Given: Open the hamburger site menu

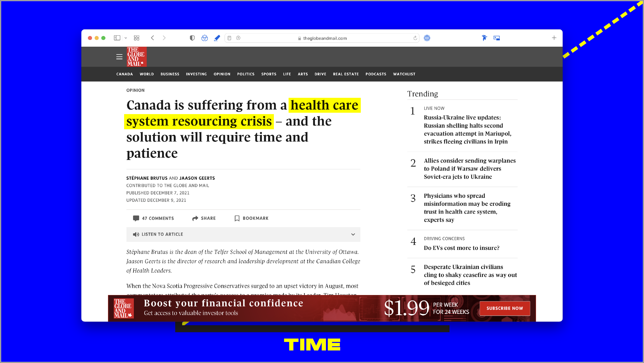Looking at the screenshot, I should click(119, 57).
